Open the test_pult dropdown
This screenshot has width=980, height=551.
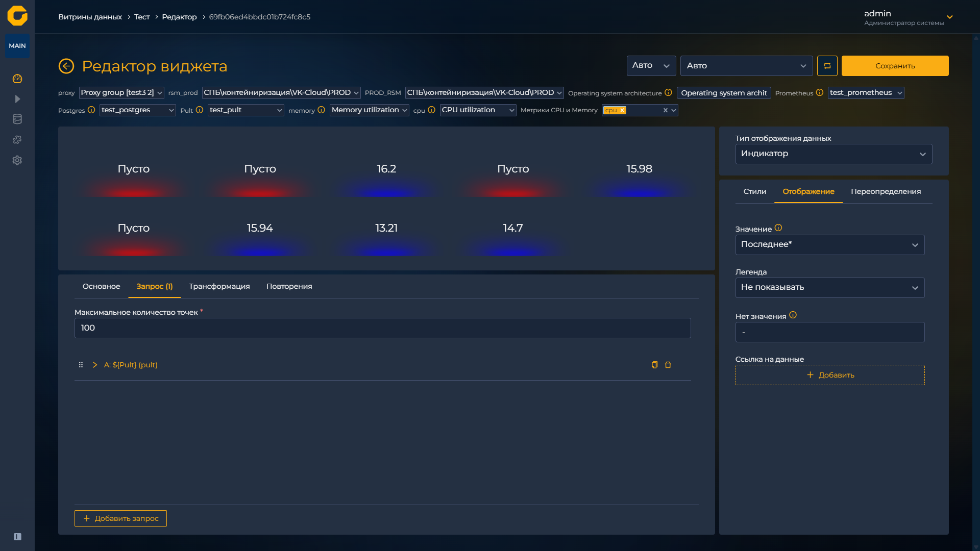pyautogui.click(x=246, y=110)
